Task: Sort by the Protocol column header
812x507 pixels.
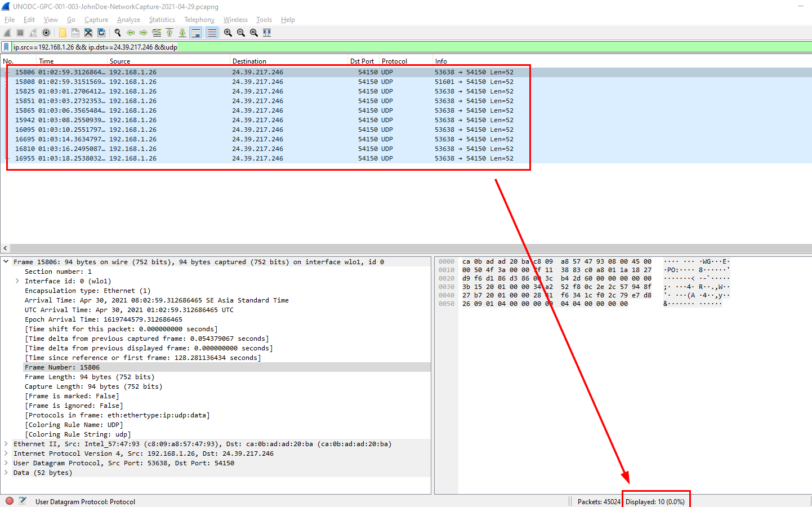Action: (x=394, y=61)
